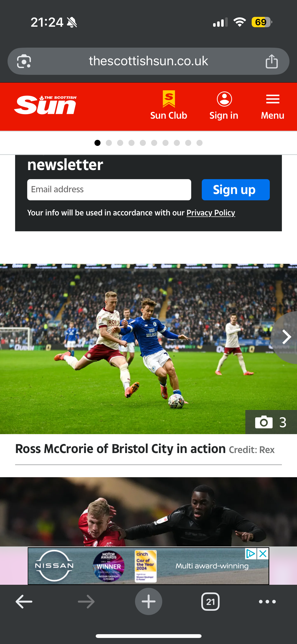Focus the Email address field

pyautogui.click(x=109, y=190)
